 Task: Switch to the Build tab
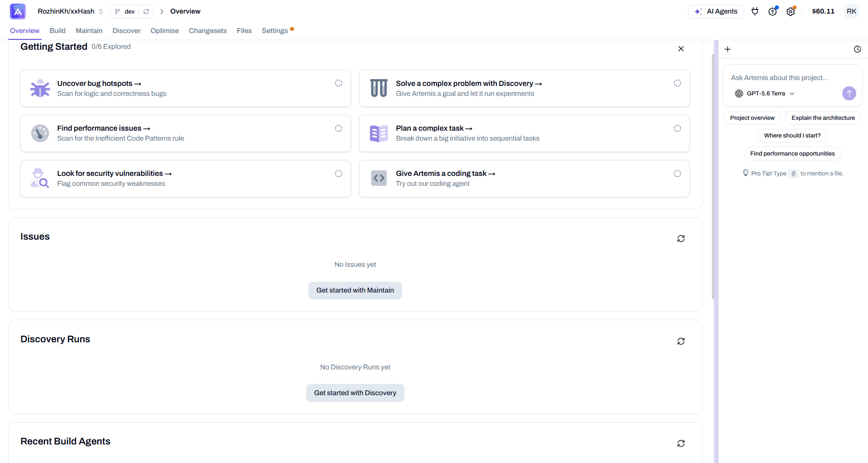(x=57, y=31)
